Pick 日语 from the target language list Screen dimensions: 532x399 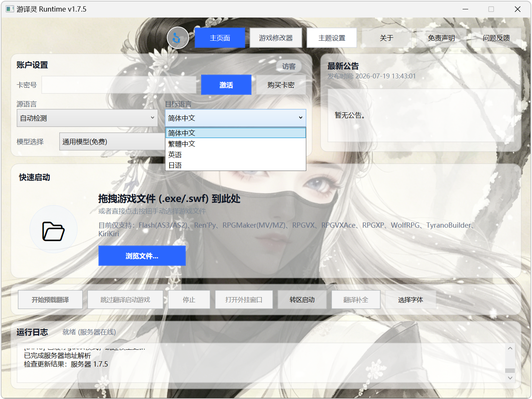point(235,165)
